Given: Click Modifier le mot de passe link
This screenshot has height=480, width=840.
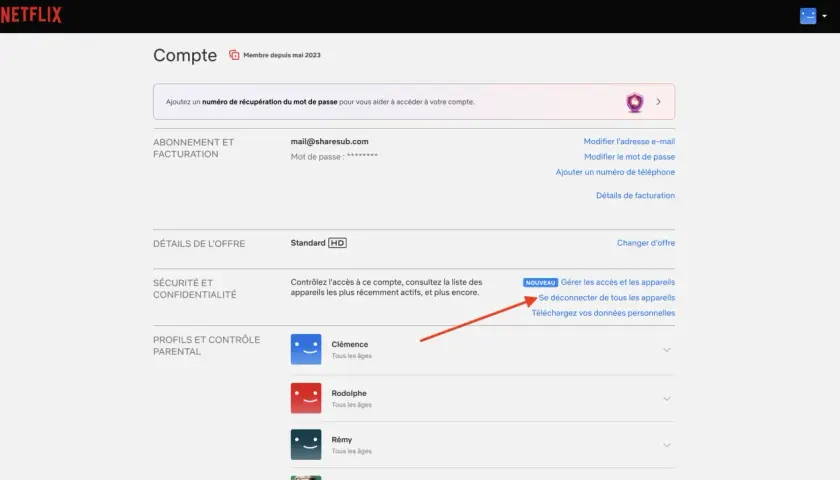Looking at the screenshot, I should [x=629, y=157].
